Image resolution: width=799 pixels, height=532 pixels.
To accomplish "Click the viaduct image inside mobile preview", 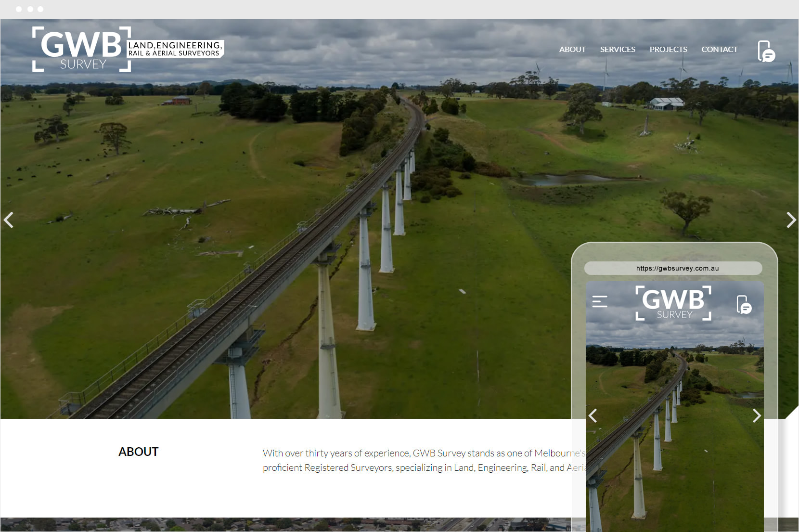I will click(674, 457).
